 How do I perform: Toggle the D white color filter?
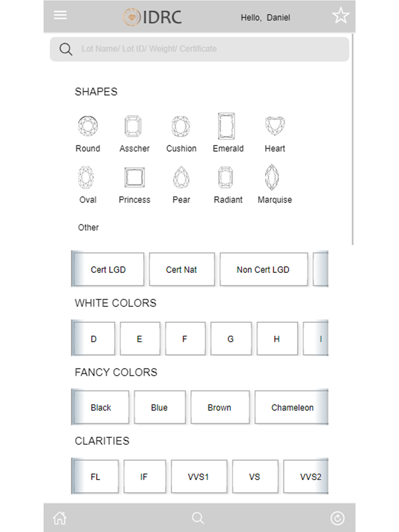[93, 338]
